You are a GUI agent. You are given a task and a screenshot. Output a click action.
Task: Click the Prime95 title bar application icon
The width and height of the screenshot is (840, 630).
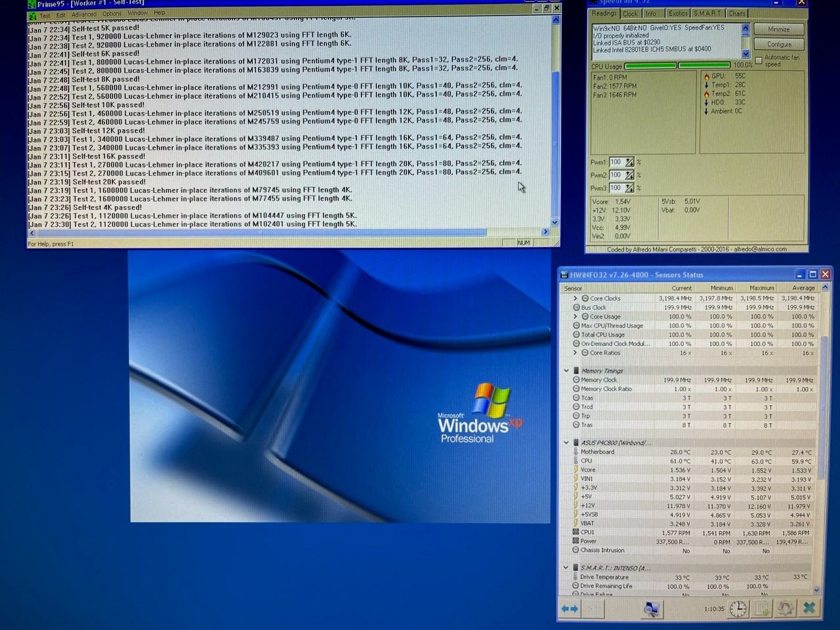[32, 5]
